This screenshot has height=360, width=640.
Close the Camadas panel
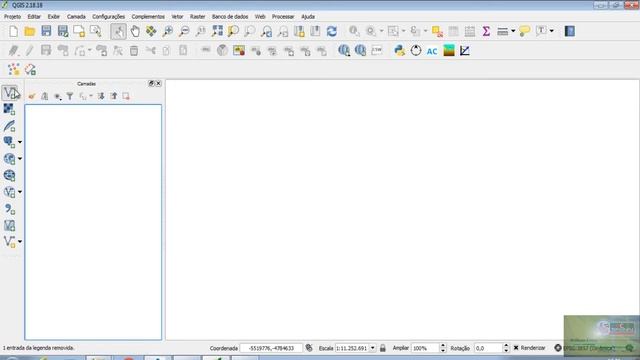tap(158, 83)
